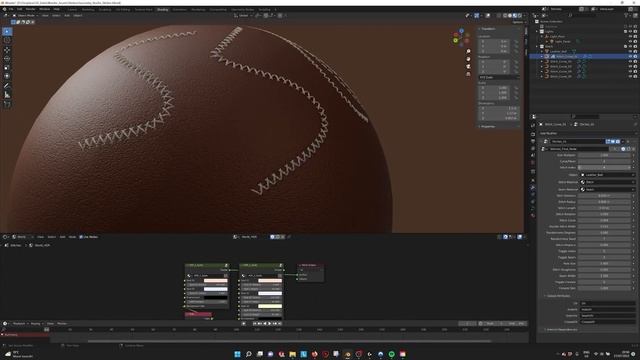Open the Outliner filter funnel icon
This screenshot has width=640, height=360.
(626, 16)
